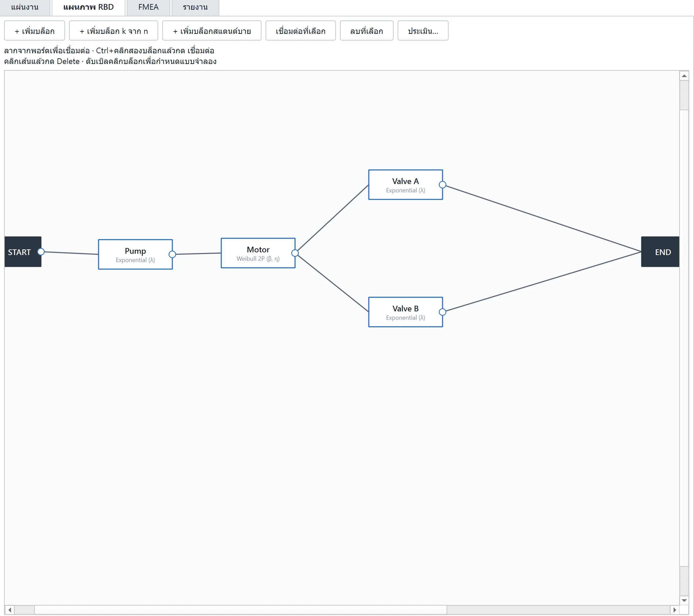Select the line from START to Pump

tap(71, 253)
